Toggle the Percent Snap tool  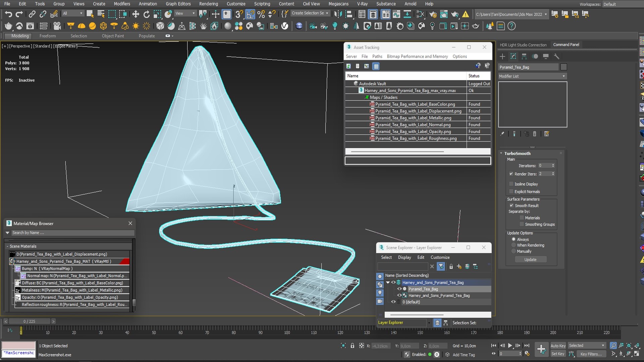(261, 14)
